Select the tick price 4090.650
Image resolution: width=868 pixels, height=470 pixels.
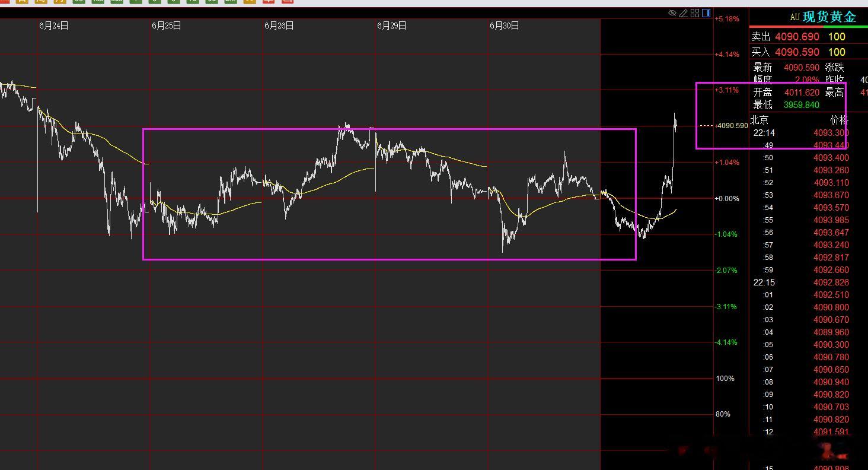[x=831, y=370]
